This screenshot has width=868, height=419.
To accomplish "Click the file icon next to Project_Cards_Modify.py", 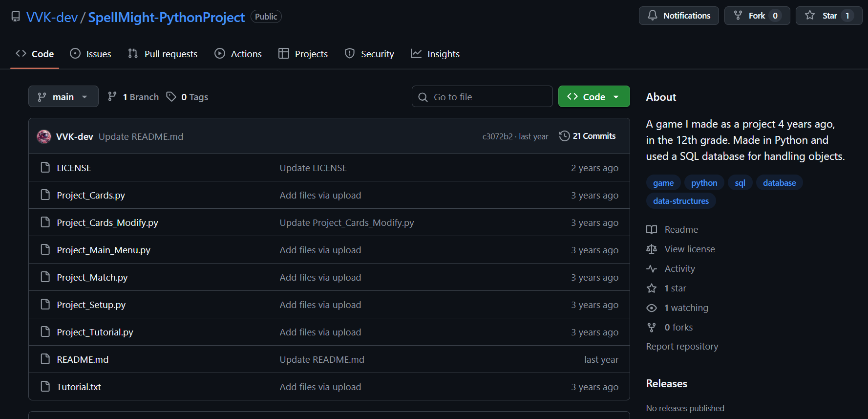I will click(x=45, y=222).
